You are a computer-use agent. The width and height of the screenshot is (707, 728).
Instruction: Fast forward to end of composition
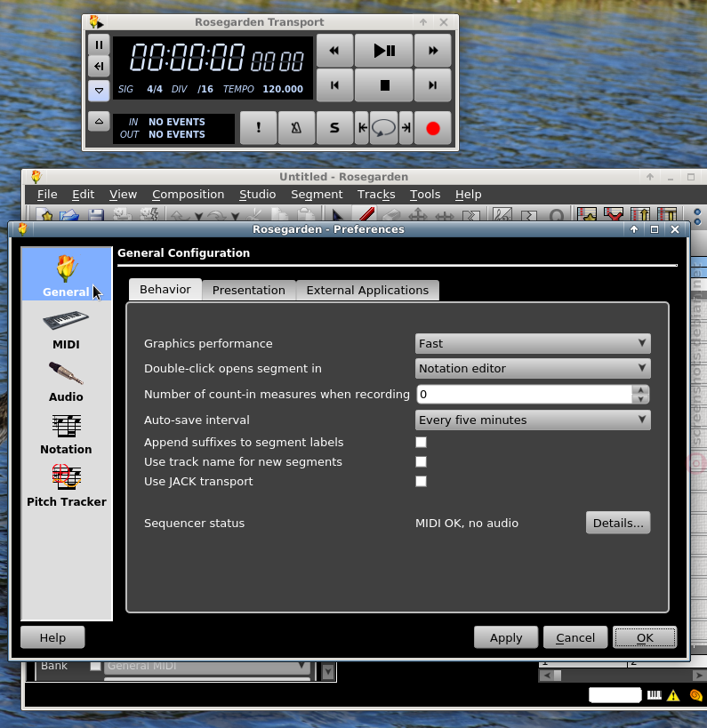[x=432, y=85]
